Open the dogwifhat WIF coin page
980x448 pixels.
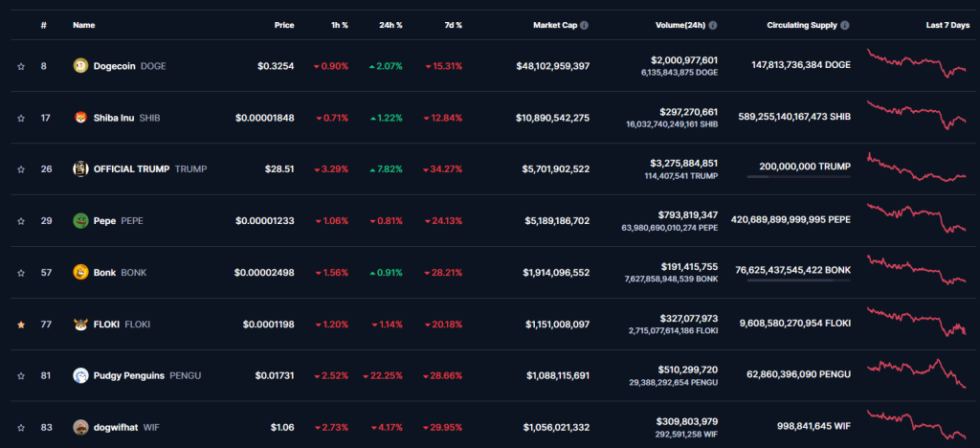[x=126, y=427]
